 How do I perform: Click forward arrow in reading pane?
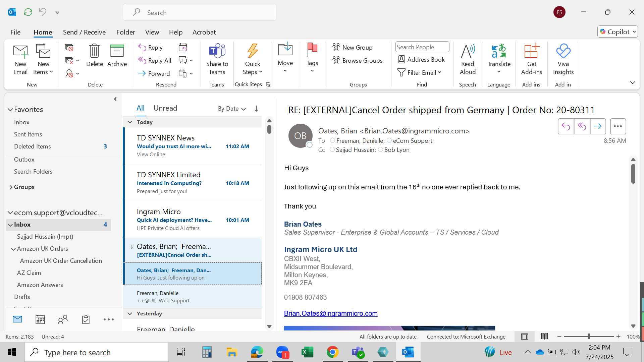click(x=598, y=126)
